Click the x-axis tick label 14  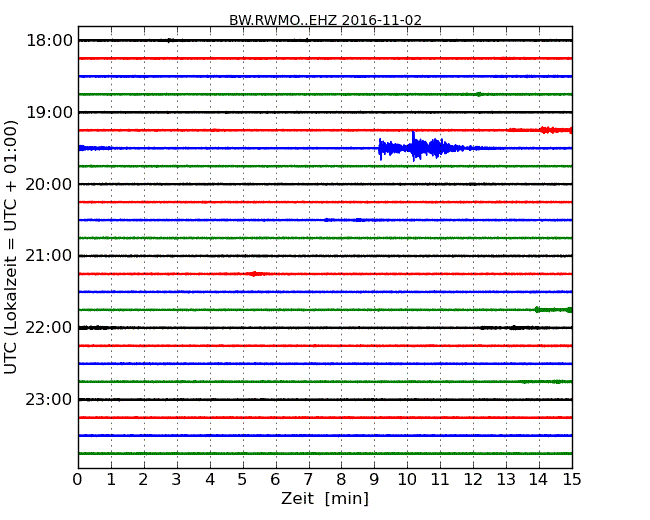coord(538,479)
